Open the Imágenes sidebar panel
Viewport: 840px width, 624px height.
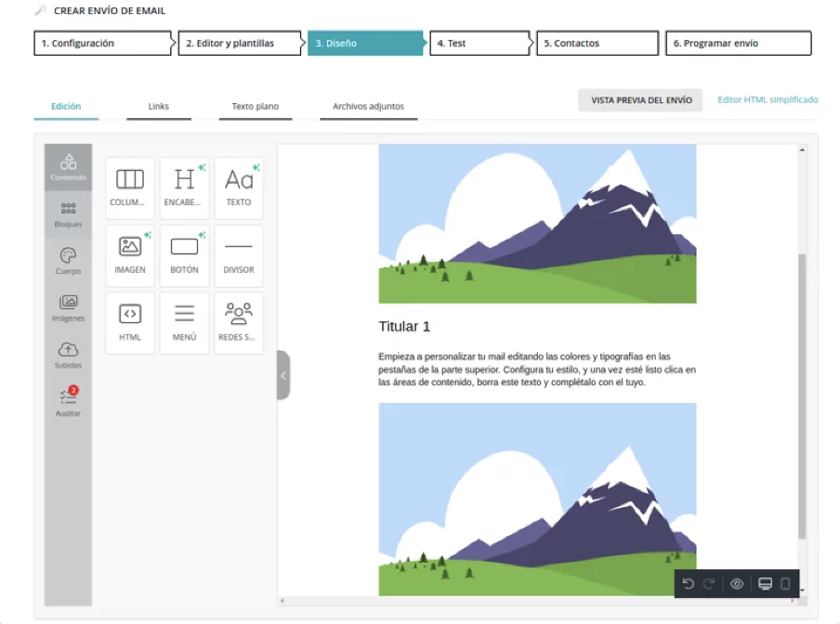(x=68, y=308)
